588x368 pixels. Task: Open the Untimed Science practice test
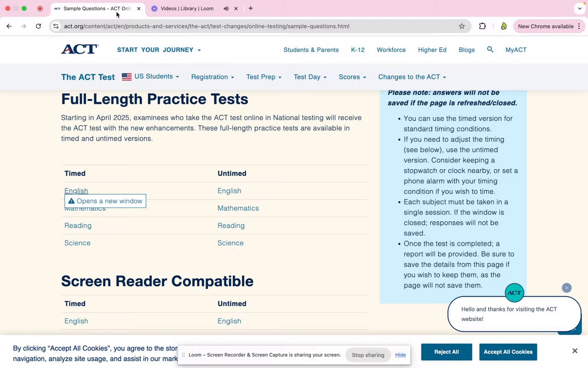click(230, 243)
